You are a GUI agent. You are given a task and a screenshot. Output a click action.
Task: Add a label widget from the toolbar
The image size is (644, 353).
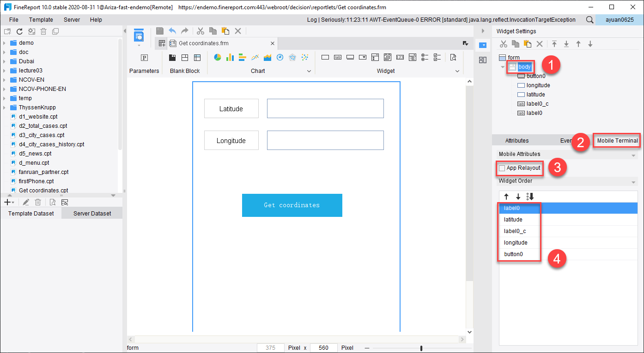[338, 57]
